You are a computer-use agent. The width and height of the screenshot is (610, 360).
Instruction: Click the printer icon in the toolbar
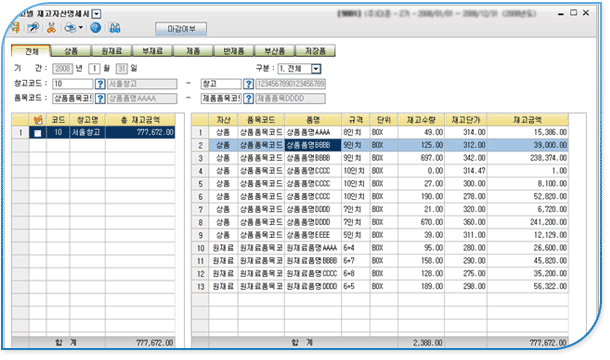click(x=70, y=28)
